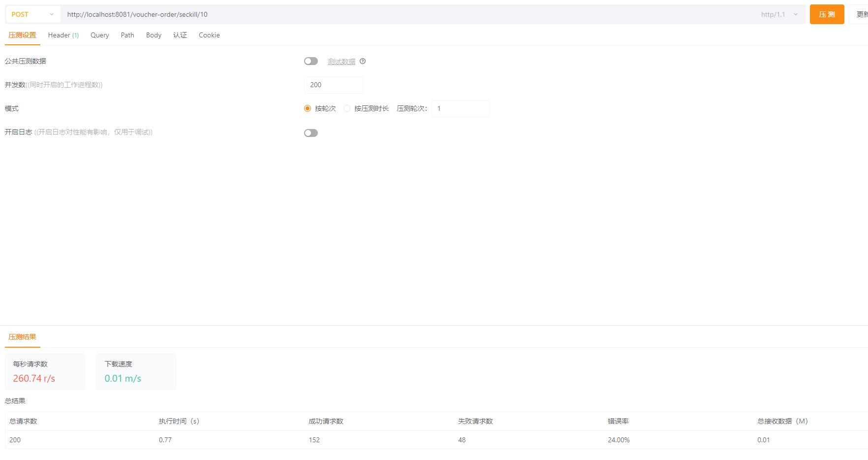
Task: Click the 总请求数 column header
Action: [23, 421]
